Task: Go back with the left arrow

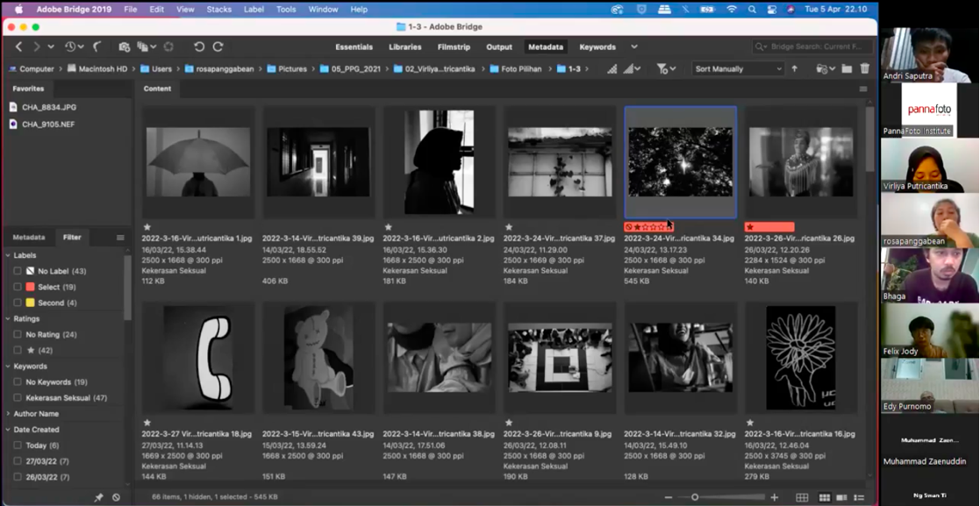Action: click(18, 46)
